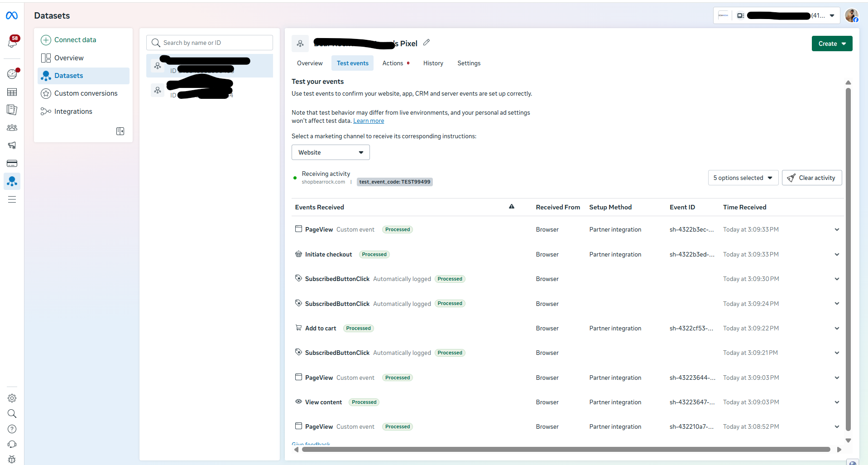Open the table grid icon in left rail

click(12, 92)
